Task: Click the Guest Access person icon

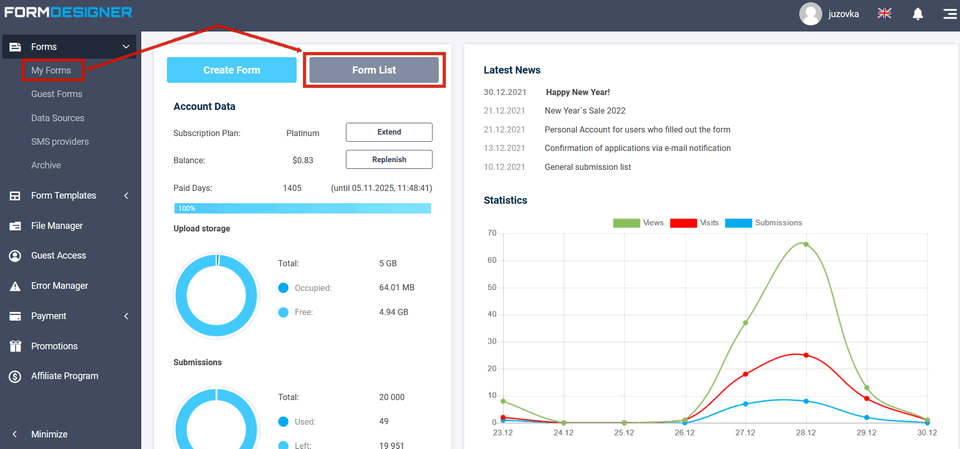Action: (x=15, y=256)
